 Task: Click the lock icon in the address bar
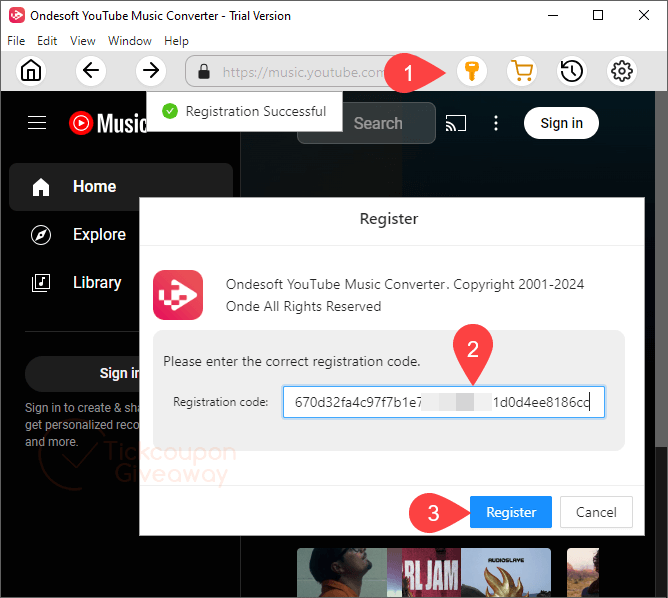click(204, 72)
